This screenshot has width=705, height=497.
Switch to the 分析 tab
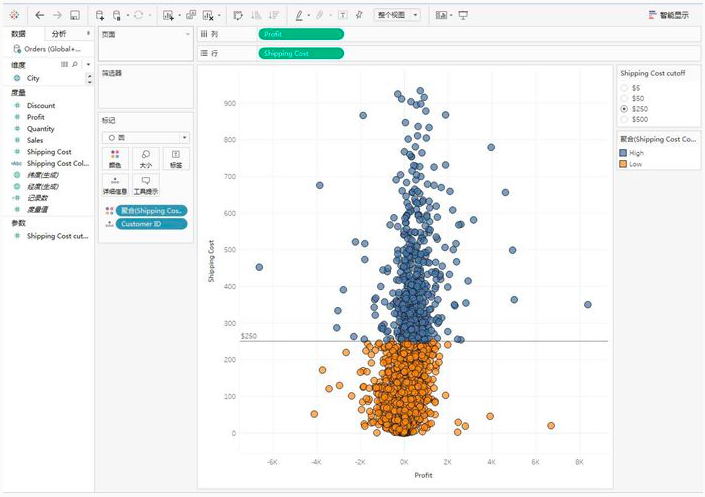[59, 34]
